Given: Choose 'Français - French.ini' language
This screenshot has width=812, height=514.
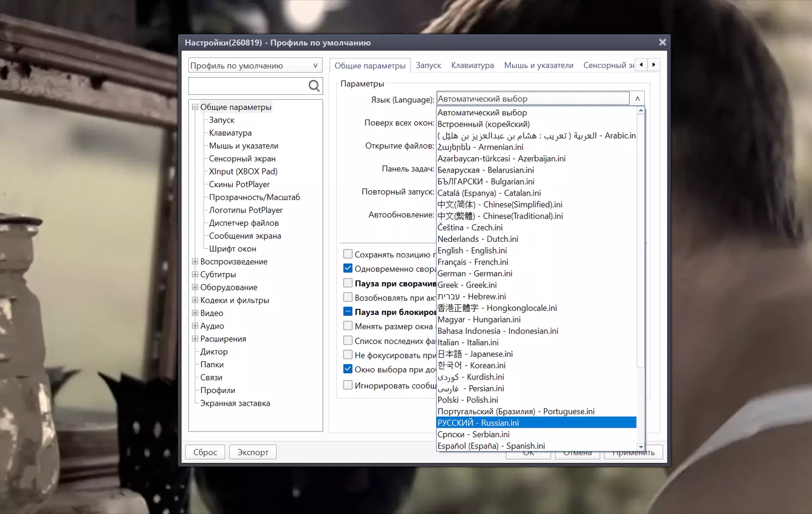Looking at the screenshot, I should click(536, 262).
